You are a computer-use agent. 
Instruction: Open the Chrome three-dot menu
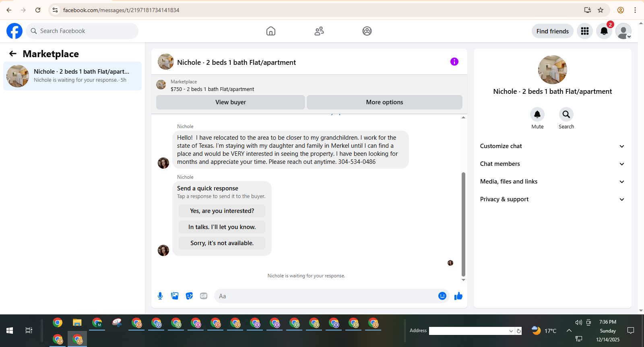click(x=635, y=10)
